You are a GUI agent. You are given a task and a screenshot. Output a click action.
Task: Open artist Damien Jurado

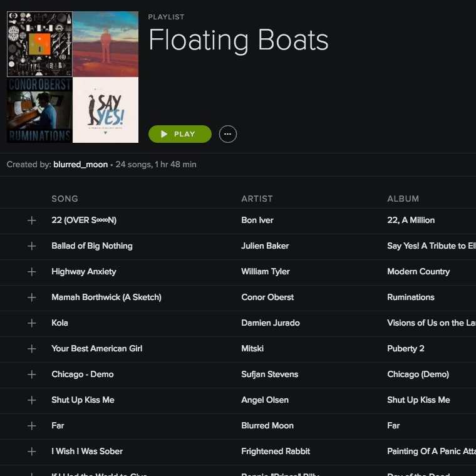pos(271,323)
